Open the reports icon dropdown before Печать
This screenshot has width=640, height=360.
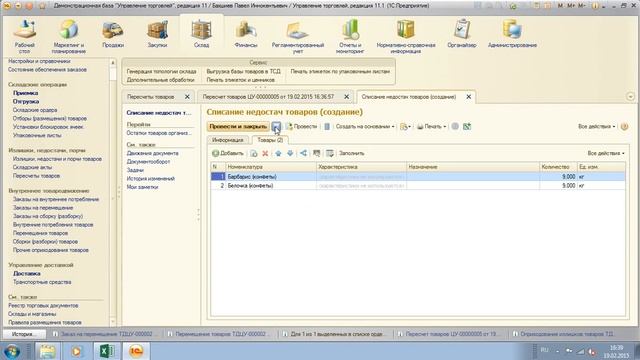click(405, 127)
